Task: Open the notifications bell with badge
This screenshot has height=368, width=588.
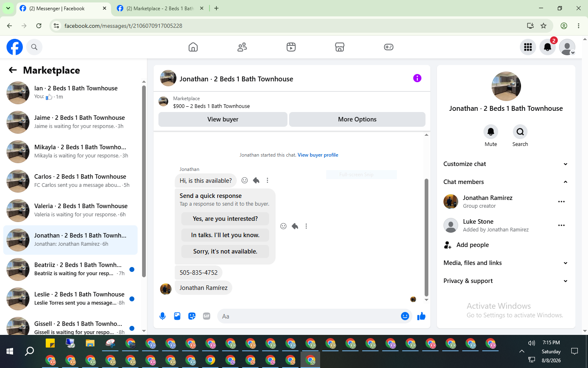Action: [548, 47]
